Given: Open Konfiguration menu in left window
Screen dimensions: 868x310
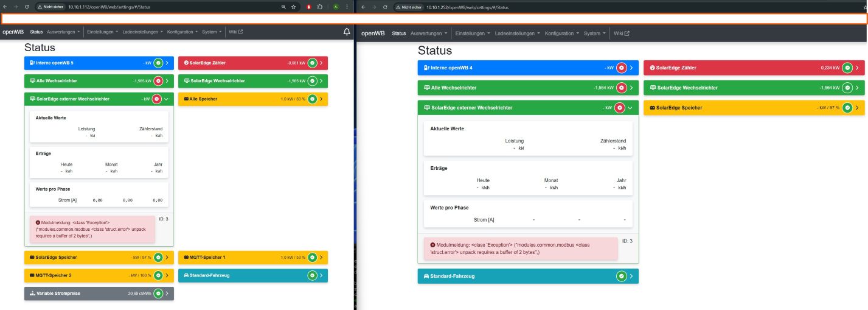Looking at the screenshot, I should pos(182,32).
